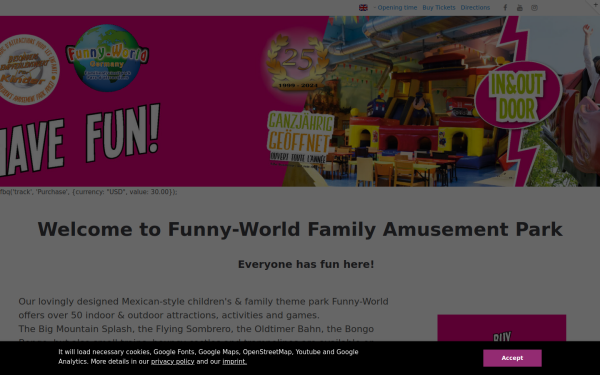Go to Buy Tickets in top bar
Image resolution: width=600 pixels, height=375 pixels.
pos(439,8)
